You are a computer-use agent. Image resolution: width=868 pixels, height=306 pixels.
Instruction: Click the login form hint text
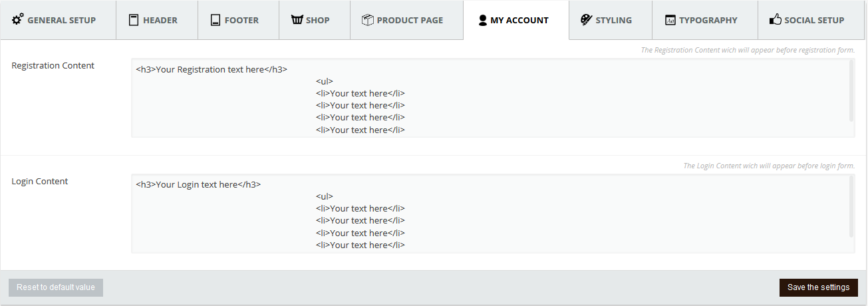[770, 166]
